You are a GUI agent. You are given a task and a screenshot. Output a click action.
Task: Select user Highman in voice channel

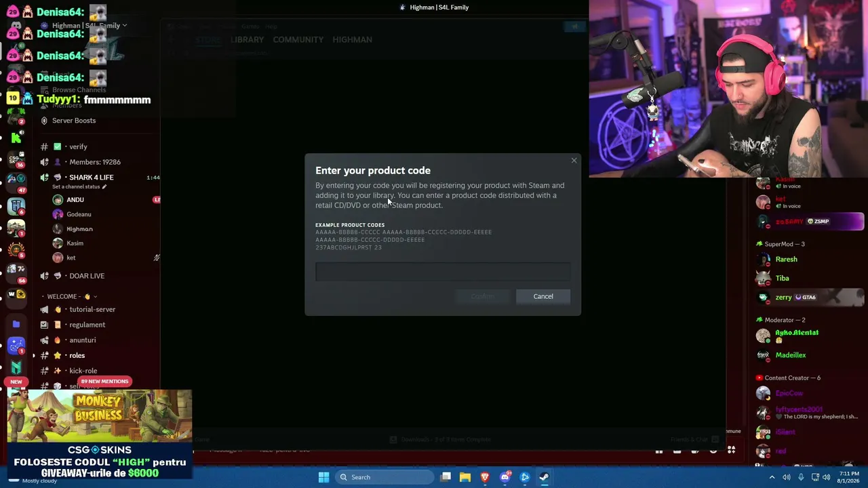point(79,229)
